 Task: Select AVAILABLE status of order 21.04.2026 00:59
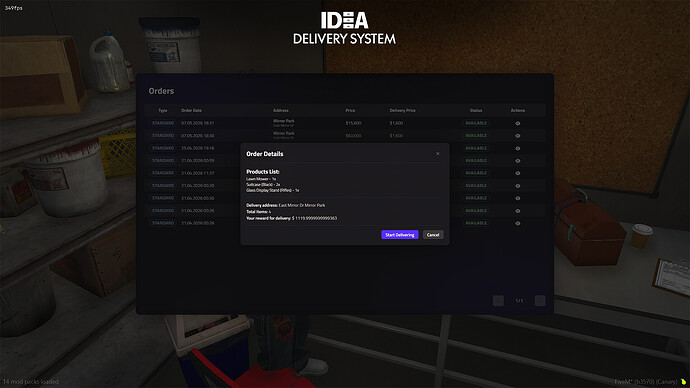click(x=476, y=161)
